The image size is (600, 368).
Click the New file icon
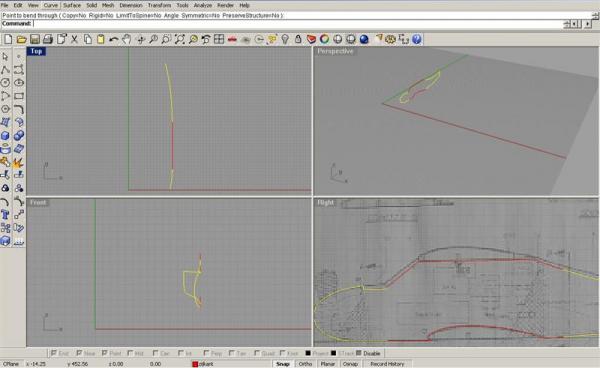8,39
